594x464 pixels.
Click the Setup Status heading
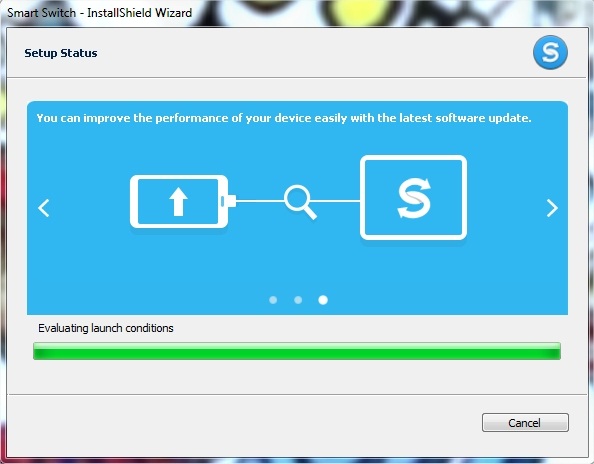(x=61, y=53)
